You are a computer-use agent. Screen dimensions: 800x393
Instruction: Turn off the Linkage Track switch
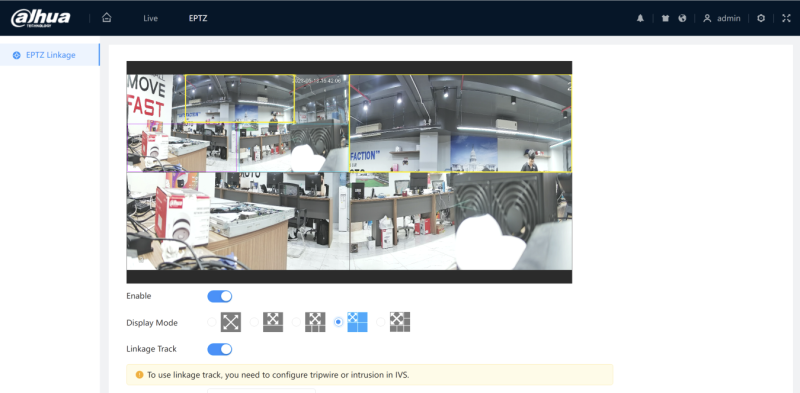(219, 349)
